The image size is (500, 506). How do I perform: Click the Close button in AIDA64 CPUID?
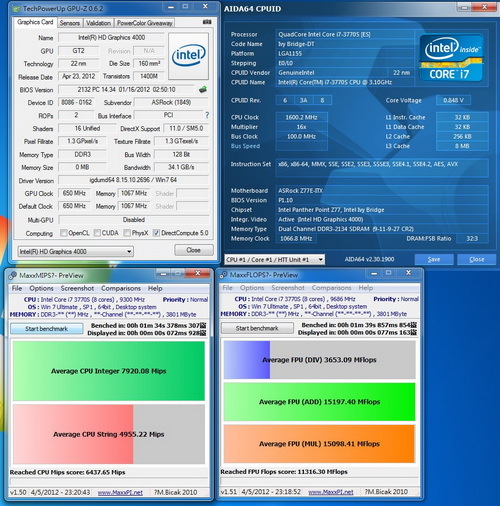[x=477, y=259]
